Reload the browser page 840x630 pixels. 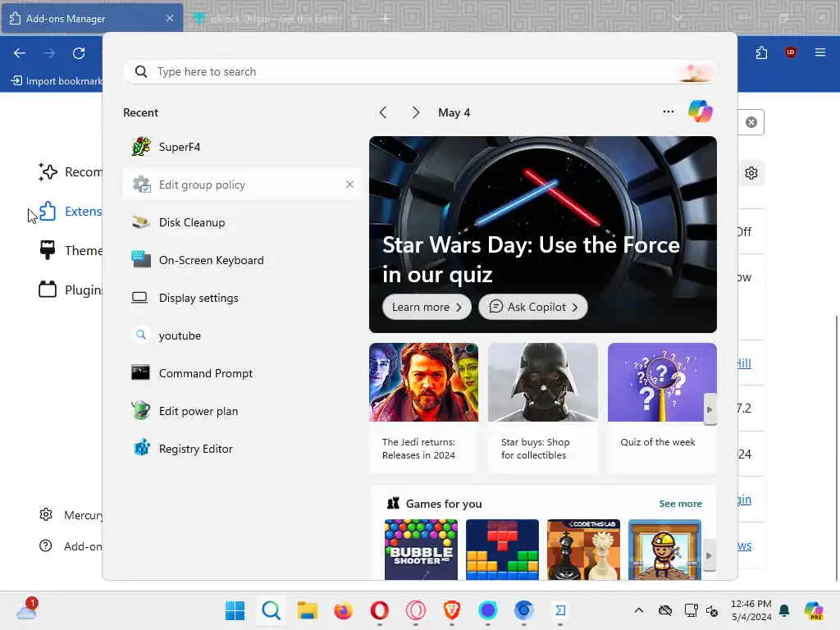(79, 53)
